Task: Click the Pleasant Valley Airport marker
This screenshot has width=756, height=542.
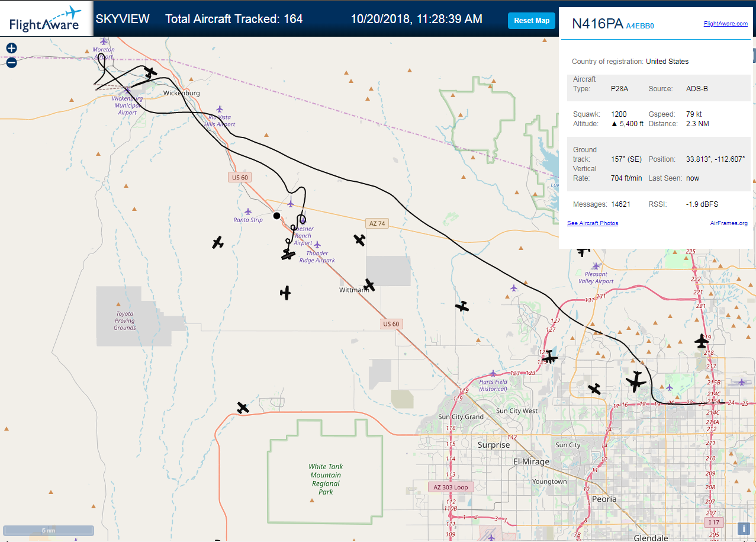Action: (x=596, y=266)
